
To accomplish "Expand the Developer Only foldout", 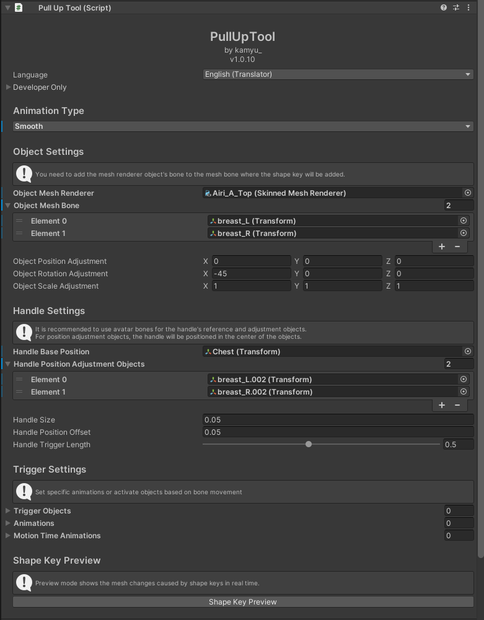I will point(8,87).
